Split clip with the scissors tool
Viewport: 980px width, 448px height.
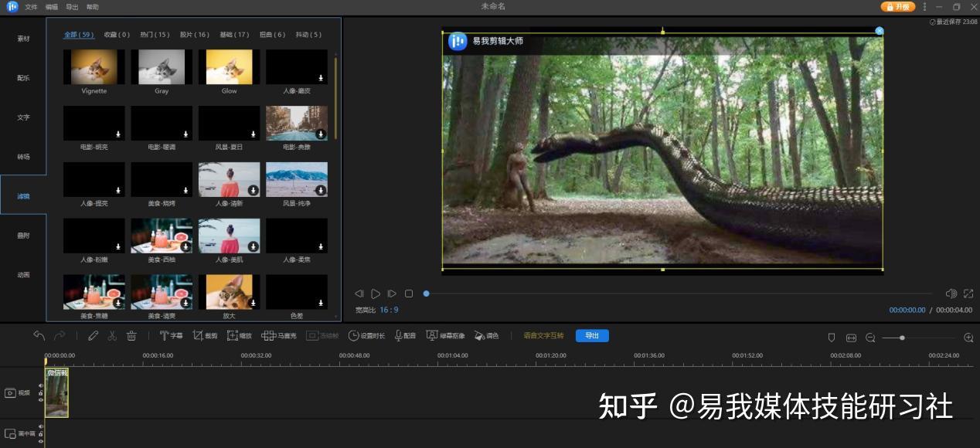click(x=112, y=336)
